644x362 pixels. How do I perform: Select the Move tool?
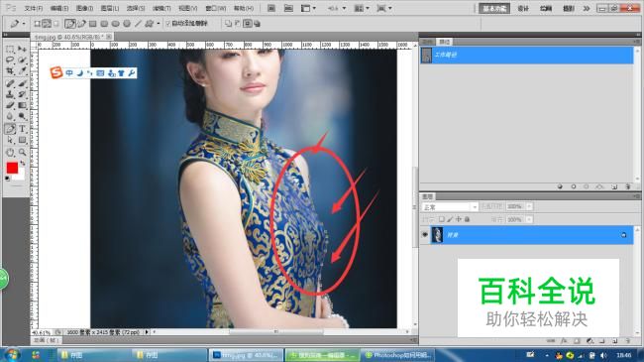[22, 50]
